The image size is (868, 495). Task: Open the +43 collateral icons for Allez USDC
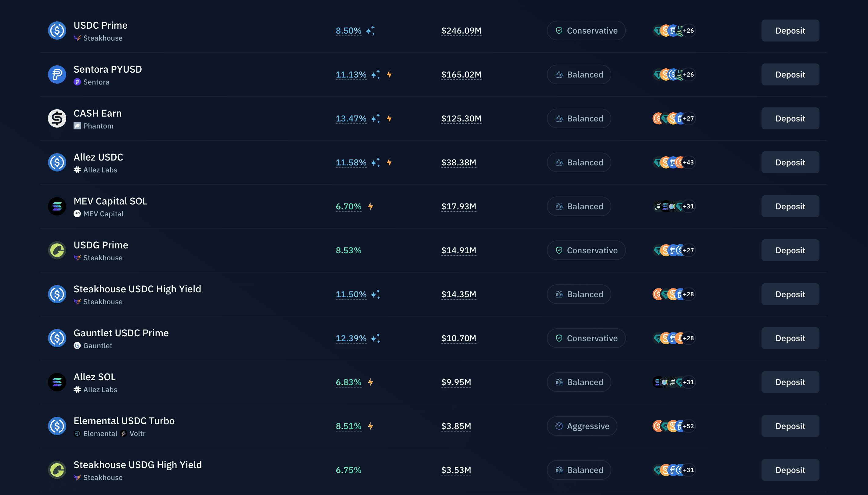coord(688,162)
